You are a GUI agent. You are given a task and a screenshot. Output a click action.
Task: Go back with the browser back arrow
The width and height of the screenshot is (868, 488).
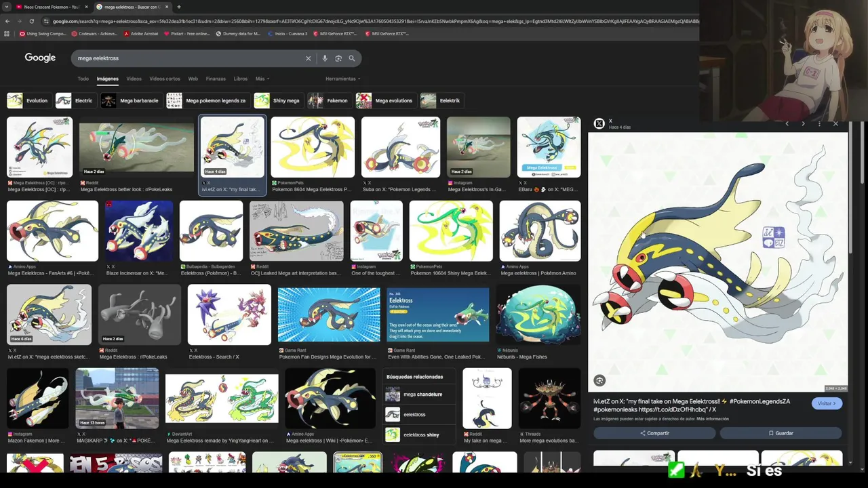click(x=7, y=21)
